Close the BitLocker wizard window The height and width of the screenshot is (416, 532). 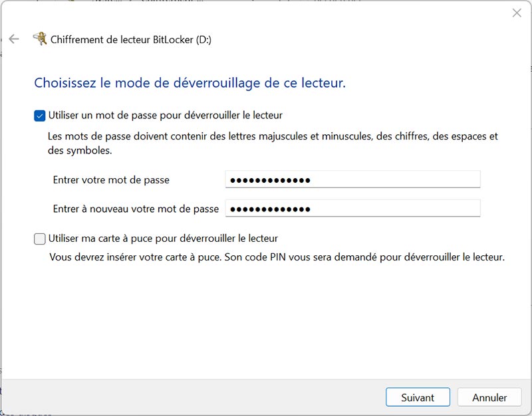(x=517, y=12)
